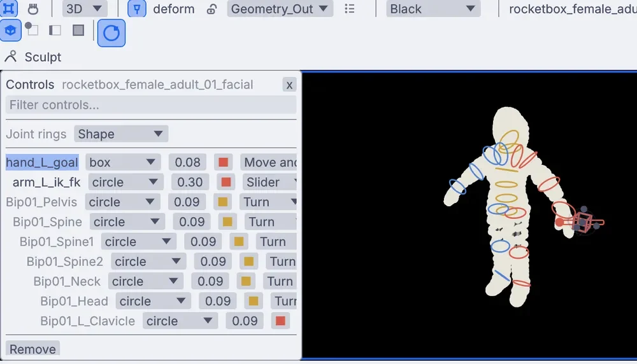
Task: Click the Filter controls input field
Action: 151,105
